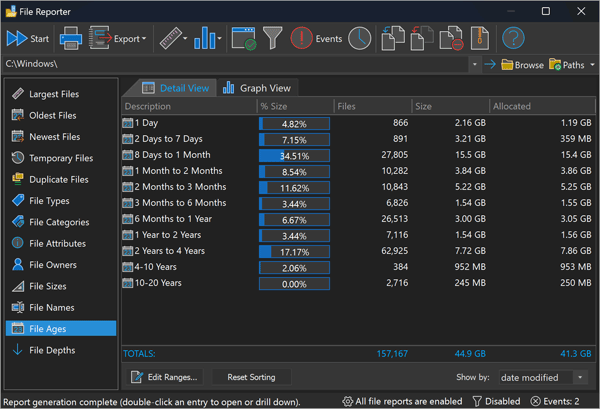Click the copy files icon

coord(393,38)
